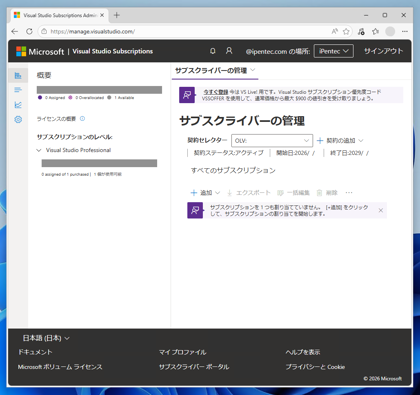Click the Visual Studio Subscriptions header title

(113, 51)
